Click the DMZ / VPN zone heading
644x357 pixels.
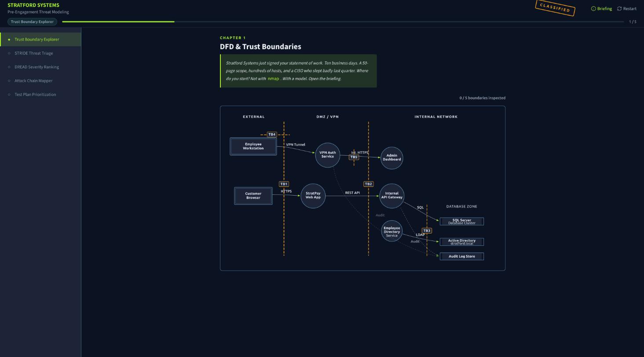click(328, 117)
